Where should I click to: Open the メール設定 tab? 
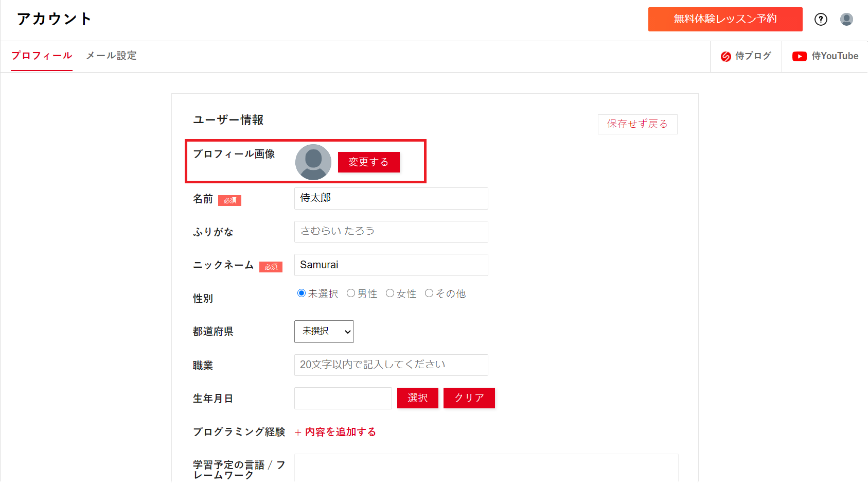[111, 56]
